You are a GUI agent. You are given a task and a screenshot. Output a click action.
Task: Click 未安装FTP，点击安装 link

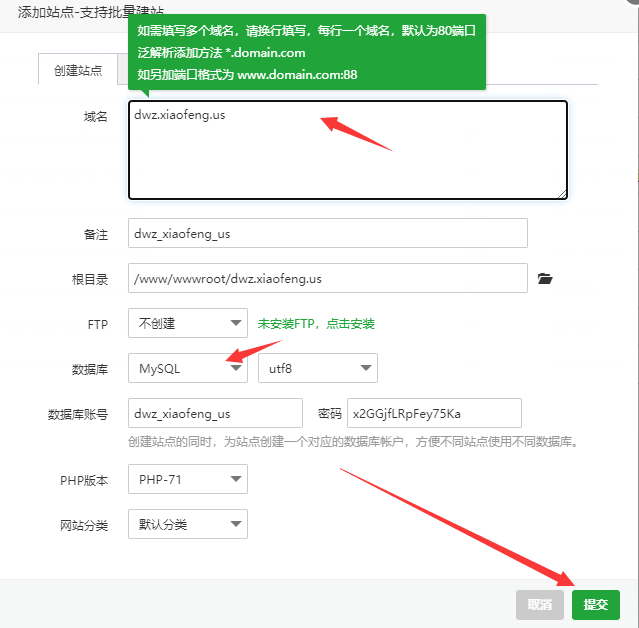click(316, 324)
